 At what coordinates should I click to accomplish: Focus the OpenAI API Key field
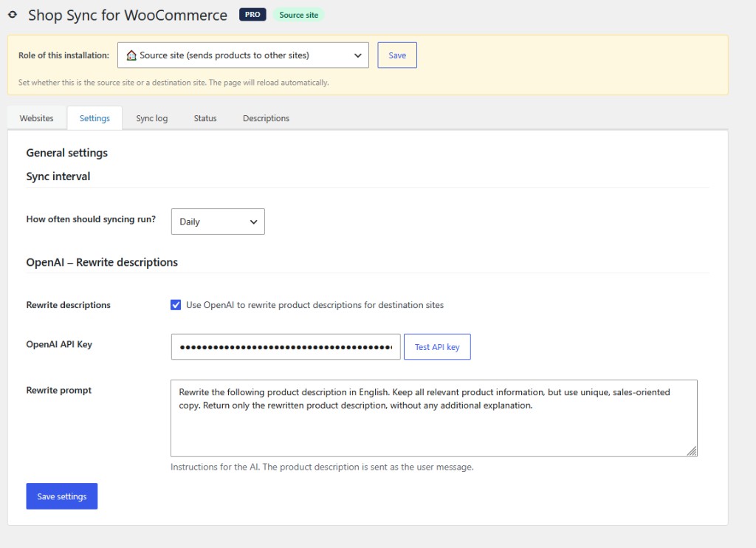(x=286, y=347)
